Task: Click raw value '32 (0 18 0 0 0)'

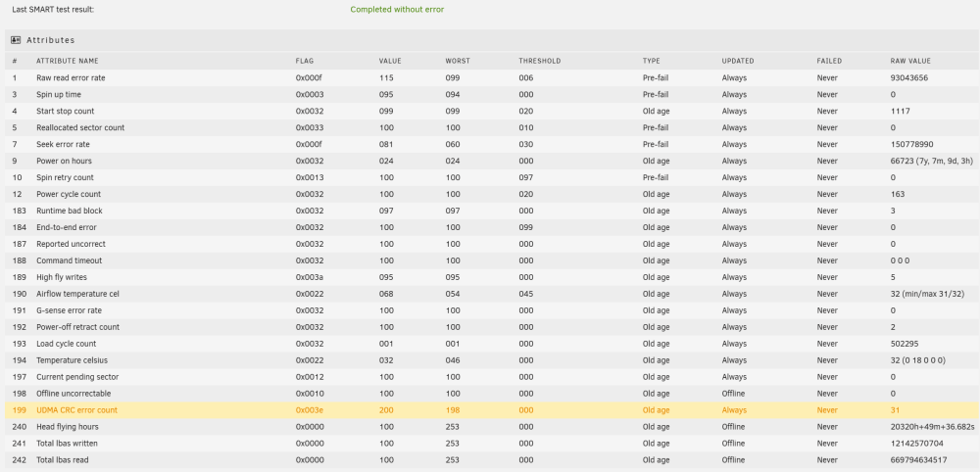Action: click(917, 360)
